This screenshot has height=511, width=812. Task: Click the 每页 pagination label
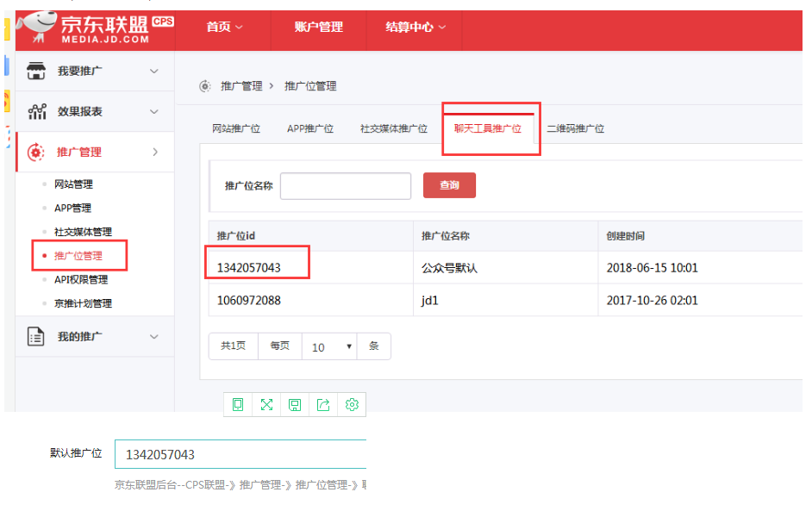[279, 346]
